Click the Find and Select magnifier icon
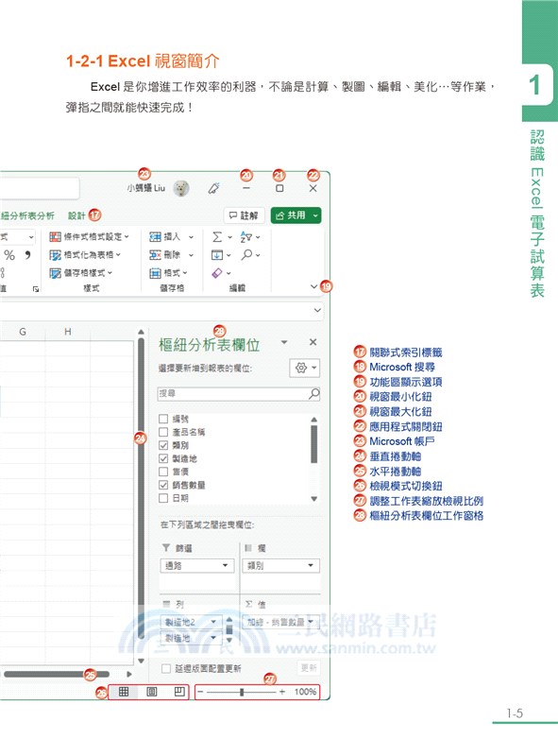Screen dimensions: 558x756 (246, 254)
